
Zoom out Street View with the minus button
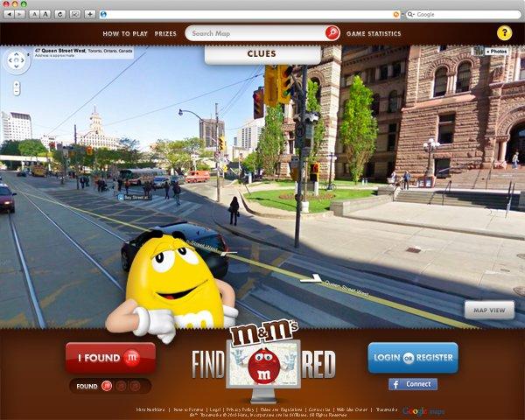pyautogui.click(x=17, y=91)
